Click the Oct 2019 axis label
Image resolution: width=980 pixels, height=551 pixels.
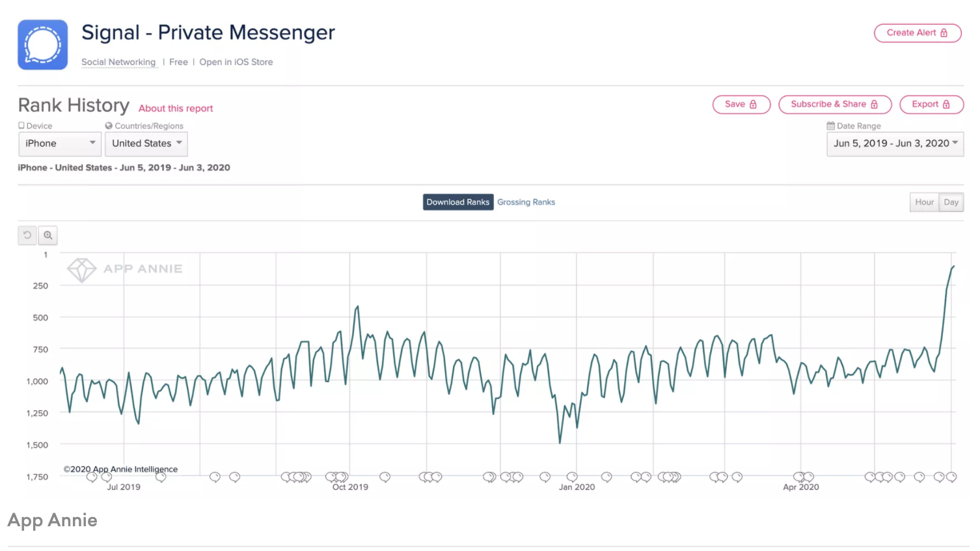coord(350,487)
